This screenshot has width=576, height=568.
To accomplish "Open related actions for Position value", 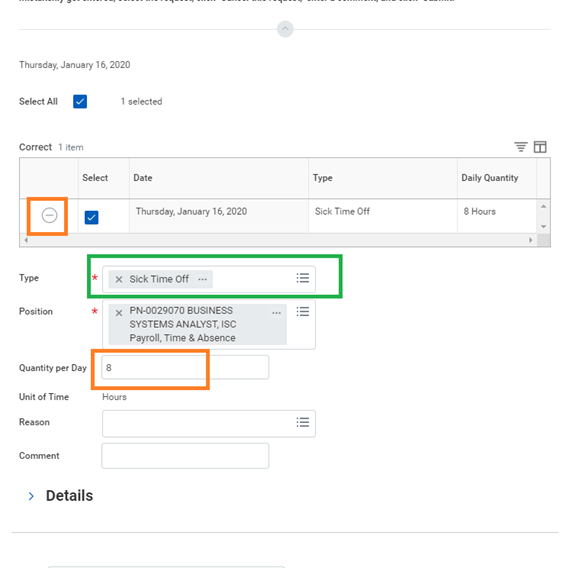I will coord(277,313).
